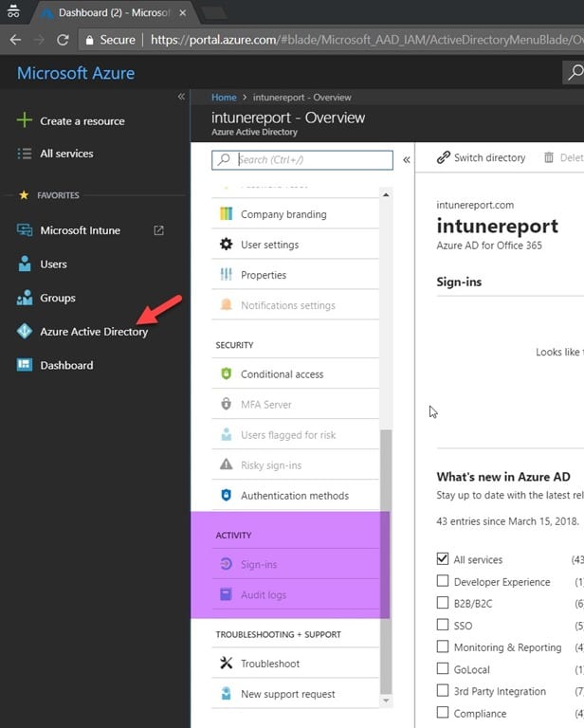This screenshot has height=728, width=584.
Task: Collapse the Azure AD blade menu
Action: tap(407, 159)
